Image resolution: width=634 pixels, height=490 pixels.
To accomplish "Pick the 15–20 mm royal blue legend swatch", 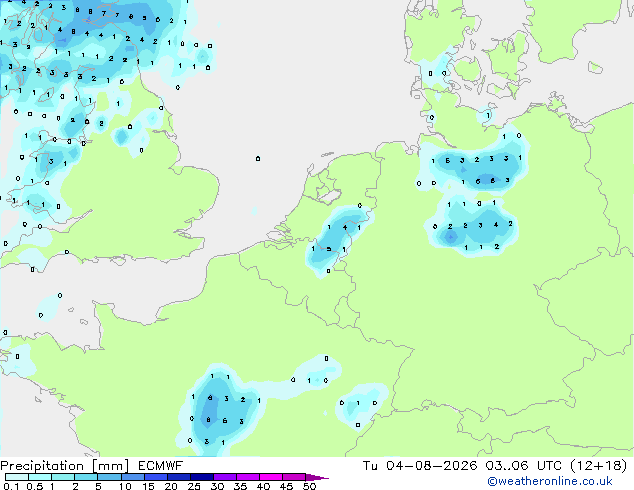I will [x=156, y=477].
